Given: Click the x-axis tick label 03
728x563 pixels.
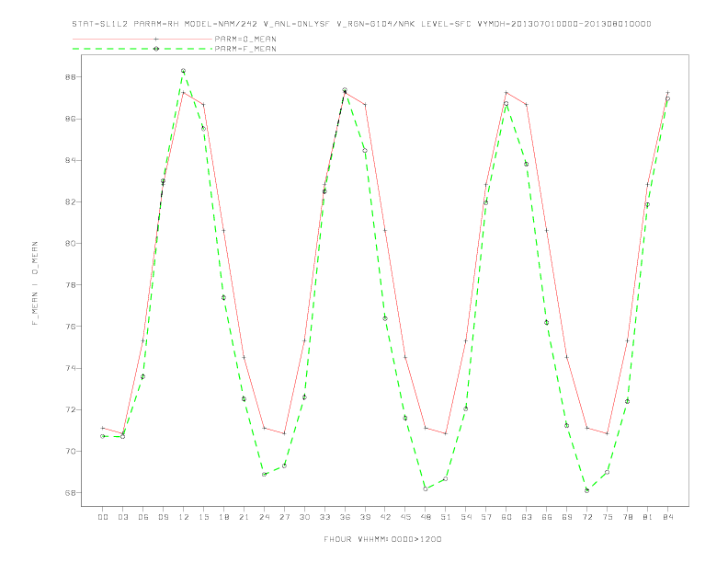Looking at the screenshot, I should point(122,517).
